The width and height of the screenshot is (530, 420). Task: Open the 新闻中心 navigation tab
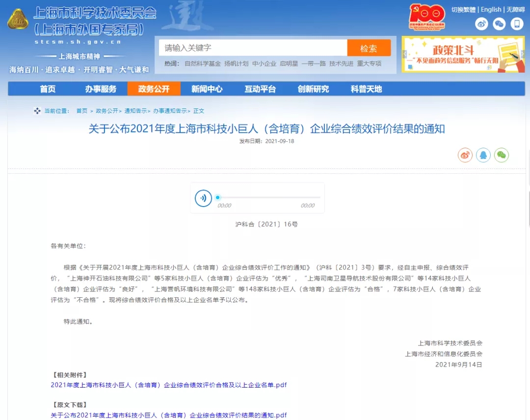click(x=207, y=89)
